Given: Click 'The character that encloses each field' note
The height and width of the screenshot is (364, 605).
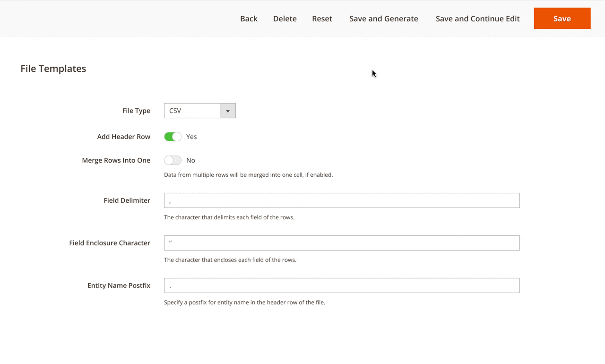Looking at the screenshot, I should 230,260.
